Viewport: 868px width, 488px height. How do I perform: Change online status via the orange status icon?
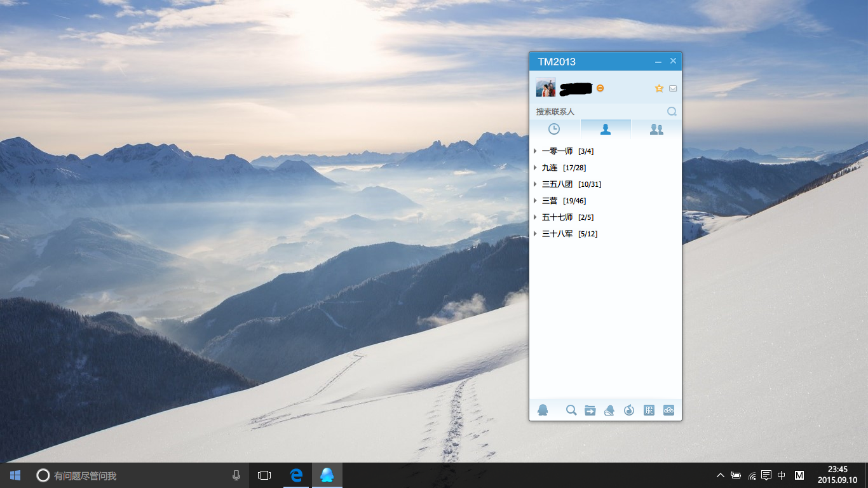click(600, 88)
